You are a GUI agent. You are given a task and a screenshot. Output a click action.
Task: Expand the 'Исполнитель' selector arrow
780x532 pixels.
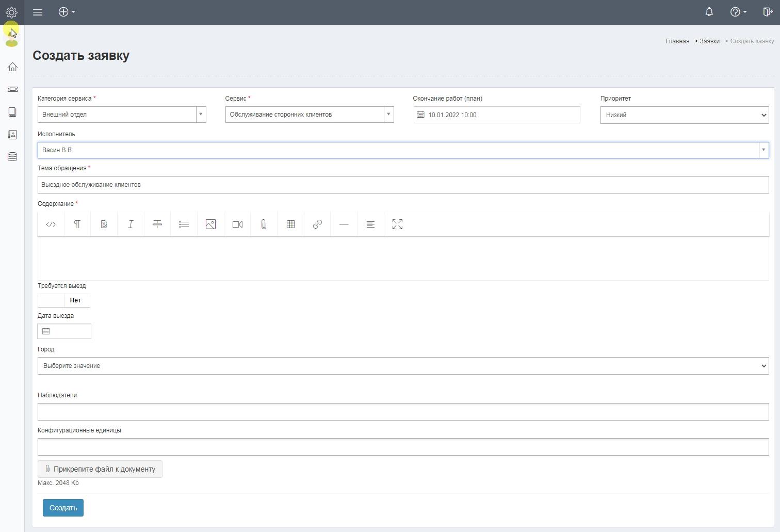coord(763,150)
